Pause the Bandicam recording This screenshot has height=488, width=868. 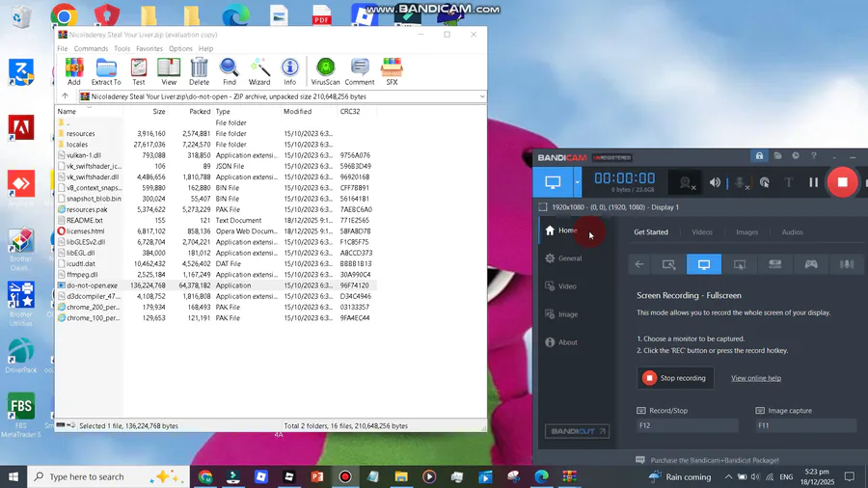pyautogui.click(x=813, y=182)
